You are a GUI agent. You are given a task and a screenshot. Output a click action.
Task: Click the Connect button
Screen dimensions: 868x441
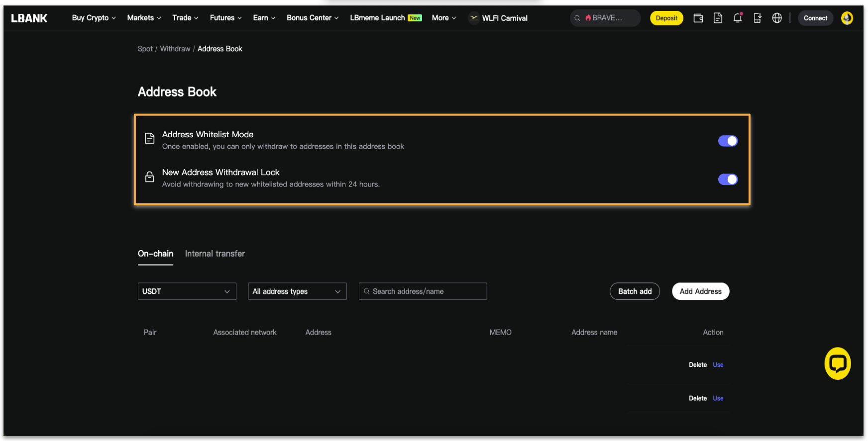(x=815, y=18)
